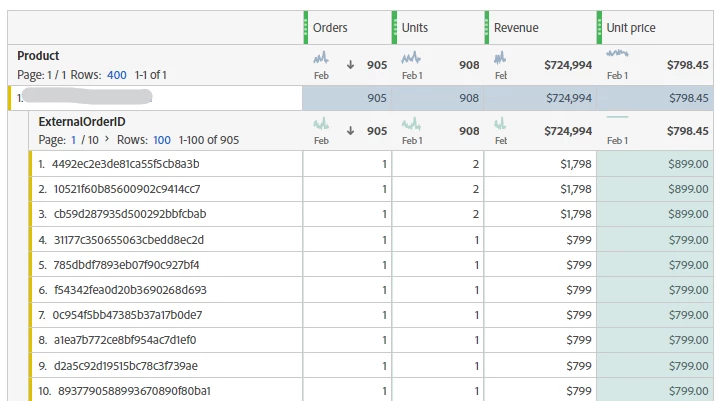716x401 pixels.
Task: Click the Units sparkline in Product row
Action: (x=411, y=58)
